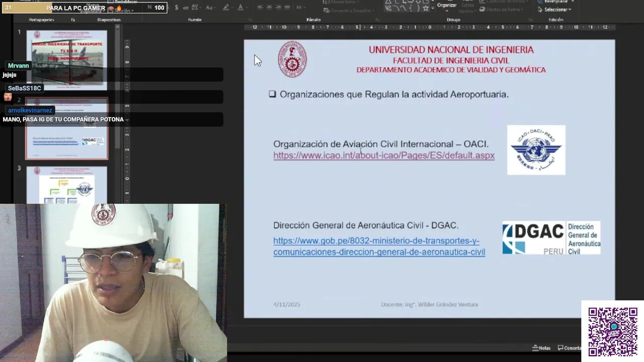Open the columns layout option
The width and height of the screenshot is (644, 362).
(300, 8)
